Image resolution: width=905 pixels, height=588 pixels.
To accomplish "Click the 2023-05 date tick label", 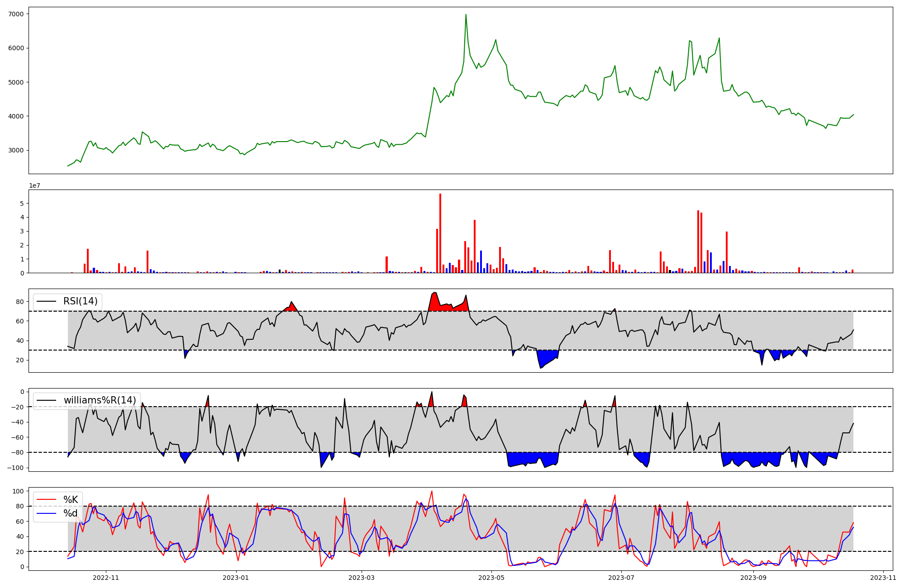I will (x=491, y=578).
